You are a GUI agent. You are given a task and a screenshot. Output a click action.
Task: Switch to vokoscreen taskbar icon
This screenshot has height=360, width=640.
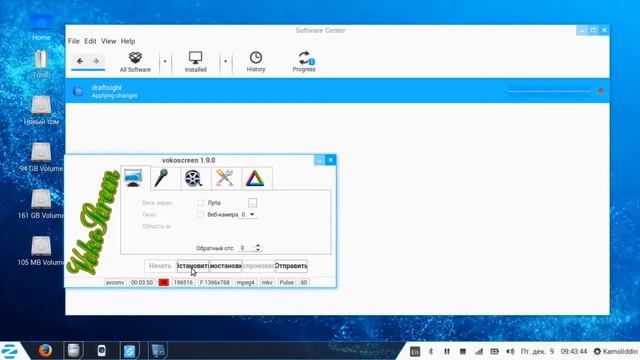[x=158, y=351]
